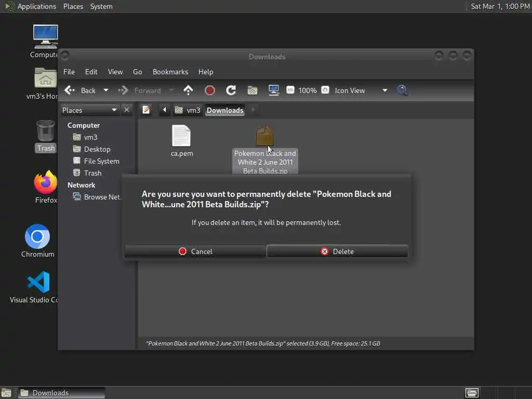Open the File menu

[69, 72]
